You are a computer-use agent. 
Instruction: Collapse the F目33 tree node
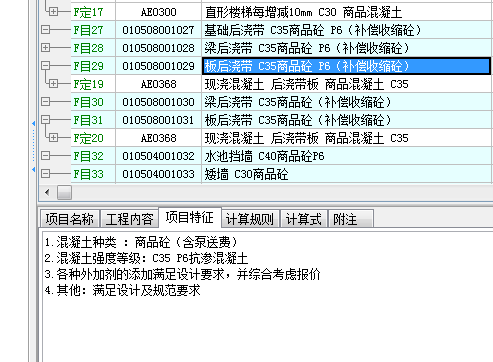point(45,174)
